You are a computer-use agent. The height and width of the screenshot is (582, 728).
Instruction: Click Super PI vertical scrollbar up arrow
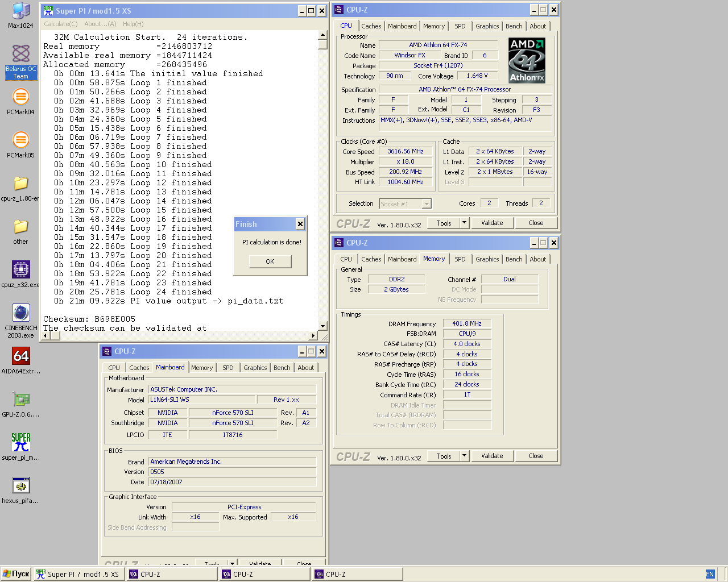(322, 34)
